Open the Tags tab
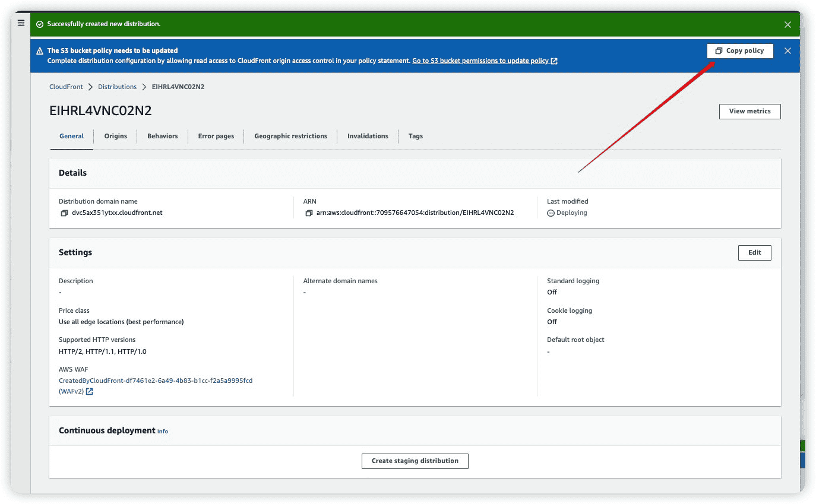This screenshot has width=816, height=504. 416,136
